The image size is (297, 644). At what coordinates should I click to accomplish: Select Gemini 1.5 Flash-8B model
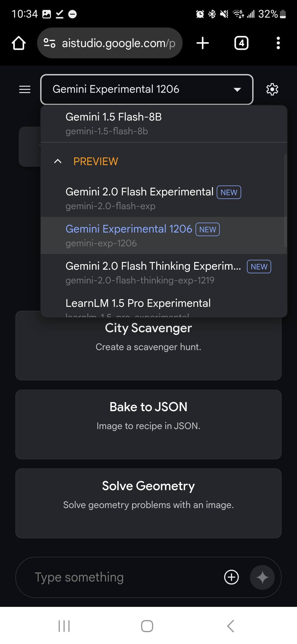[x=113, y=124]
